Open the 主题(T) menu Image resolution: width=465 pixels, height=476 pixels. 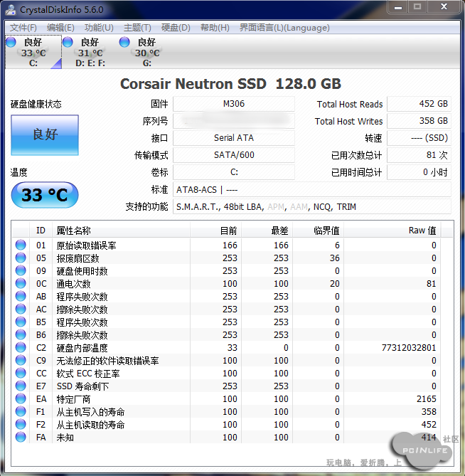pyautogui.click(x=137, y=28)
